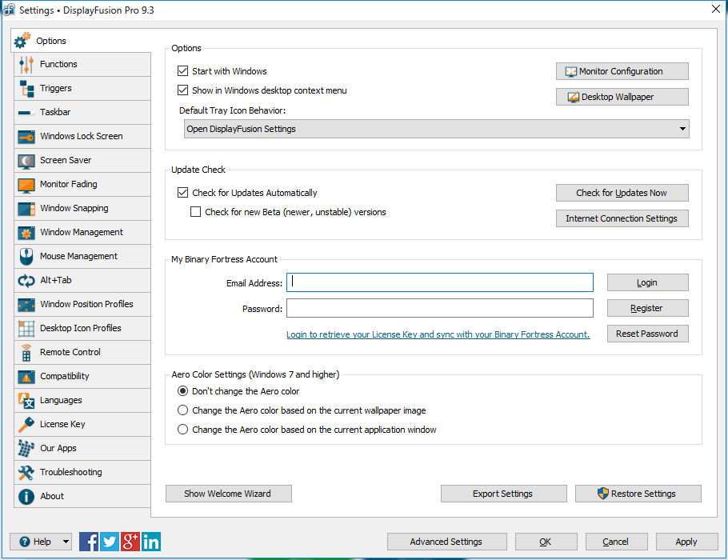Click Login to retrieve License Key link

click(438, 334)
